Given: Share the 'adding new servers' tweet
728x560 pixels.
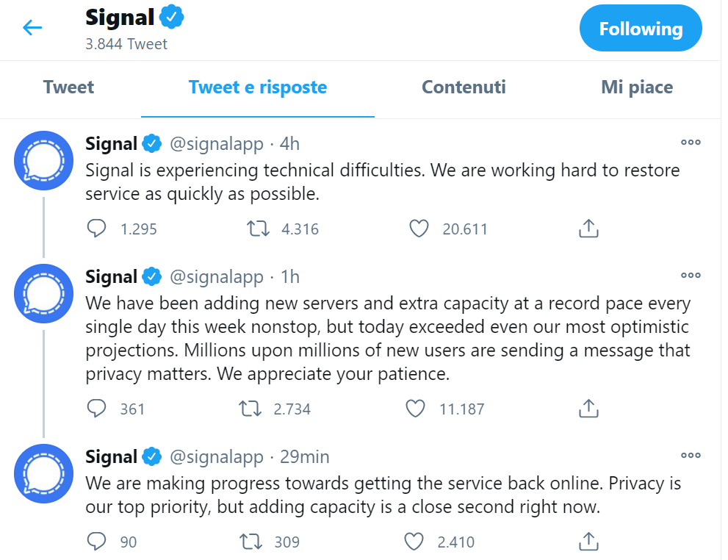Looking at the screenshot, I should pos(588,409).
